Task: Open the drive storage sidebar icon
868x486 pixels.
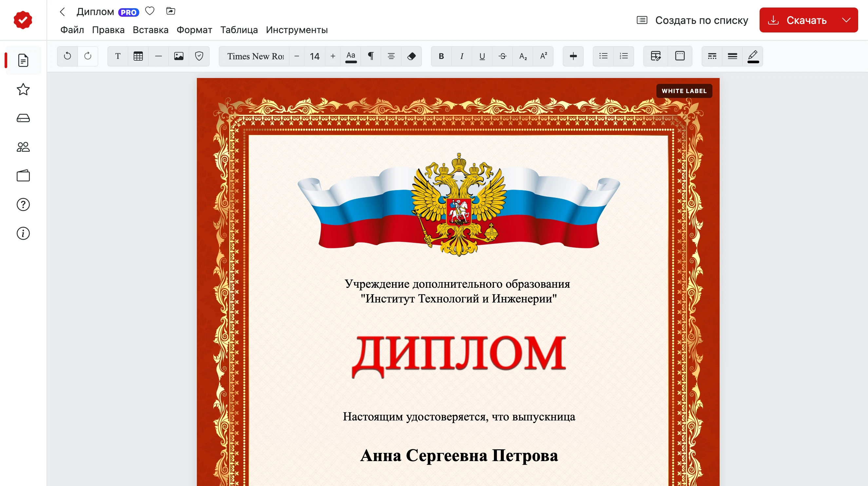Action: 23,118
